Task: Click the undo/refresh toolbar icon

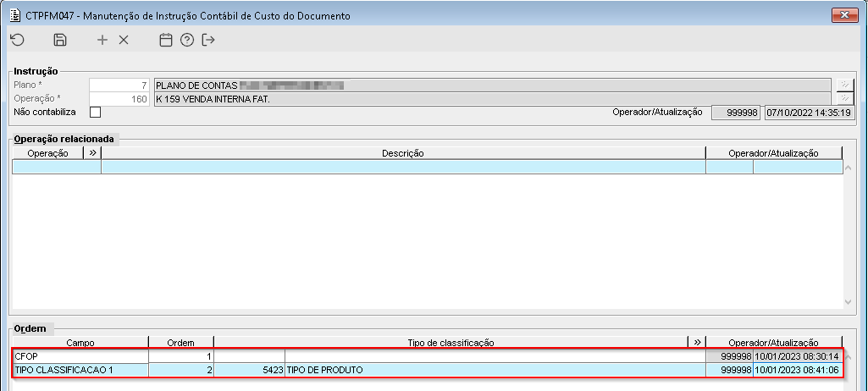Action: pos(18,40)
